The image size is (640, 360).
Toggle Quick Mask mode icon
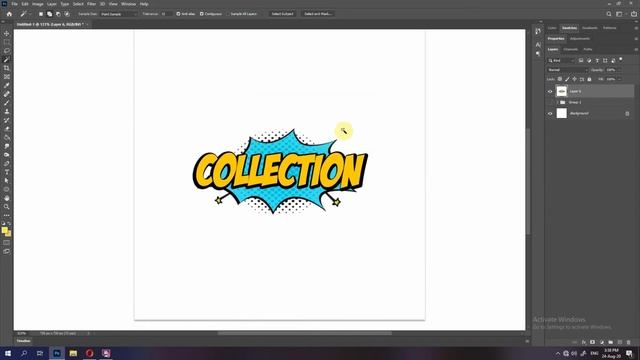(7, 243)
